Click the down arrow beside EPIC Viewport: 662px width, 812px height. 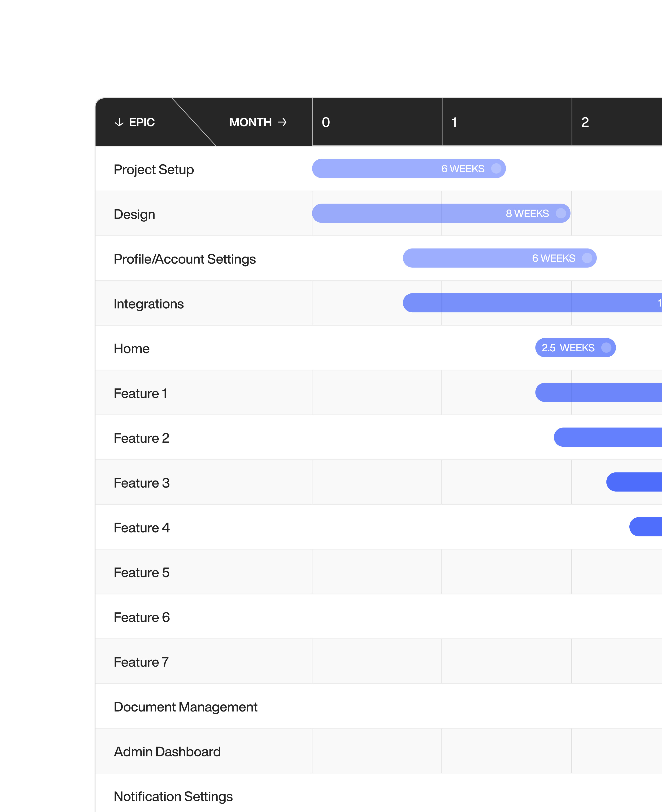coord(119,122)
